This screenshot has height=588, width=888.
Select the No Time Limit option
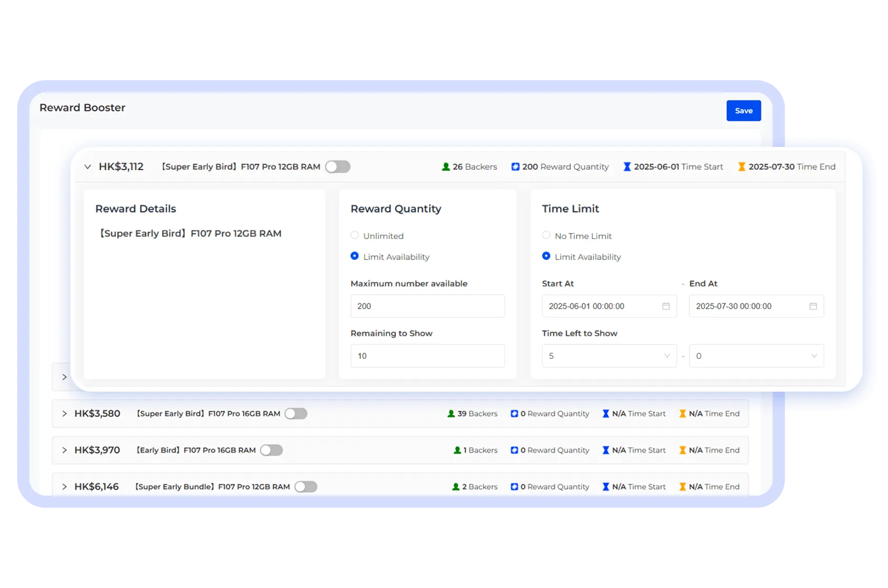pyautogui.click(x=546, y=235)
